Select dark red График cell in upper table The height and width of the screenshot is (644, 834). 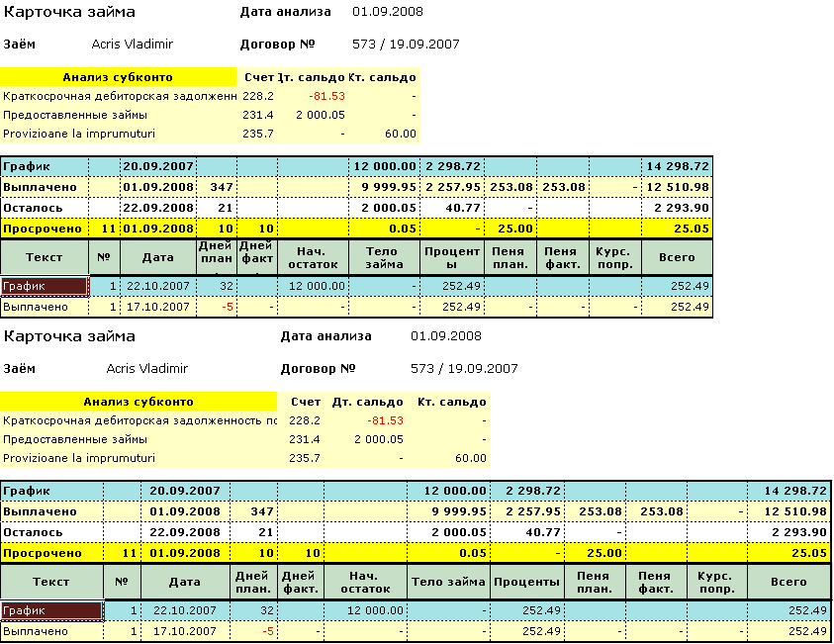click(x=46, y=286)
